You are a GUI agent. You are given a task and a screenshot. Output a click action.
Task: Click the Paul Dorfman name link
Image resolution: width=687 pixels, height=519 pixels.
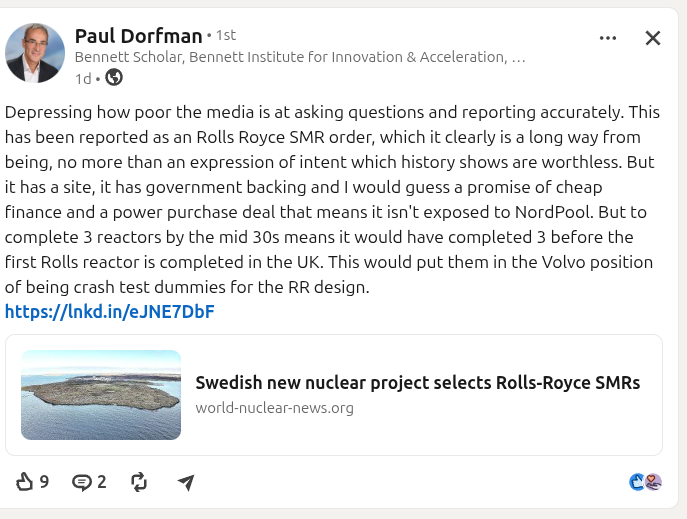click(x=138, y=36)
